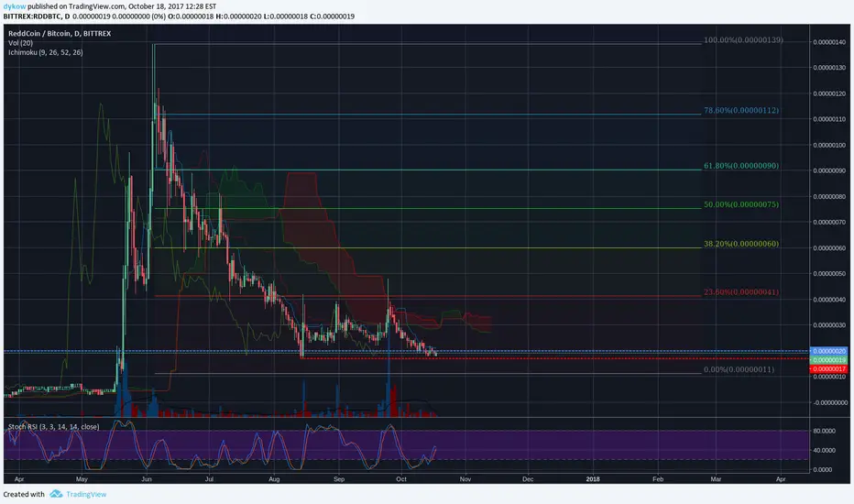This screenshot has height=504, width=854.
Task: Click the TradingView logo icon in footer
Action: pos(56,494)
